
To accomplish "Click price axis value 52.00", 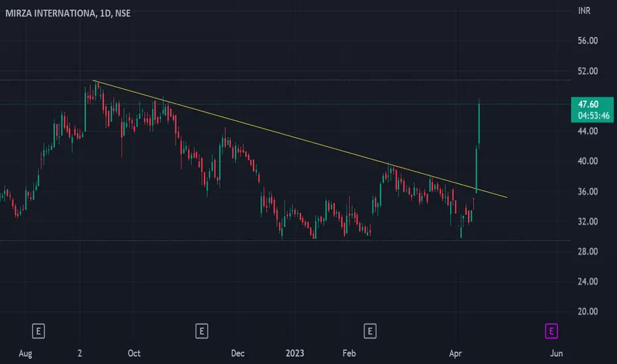I will (587, 71).
